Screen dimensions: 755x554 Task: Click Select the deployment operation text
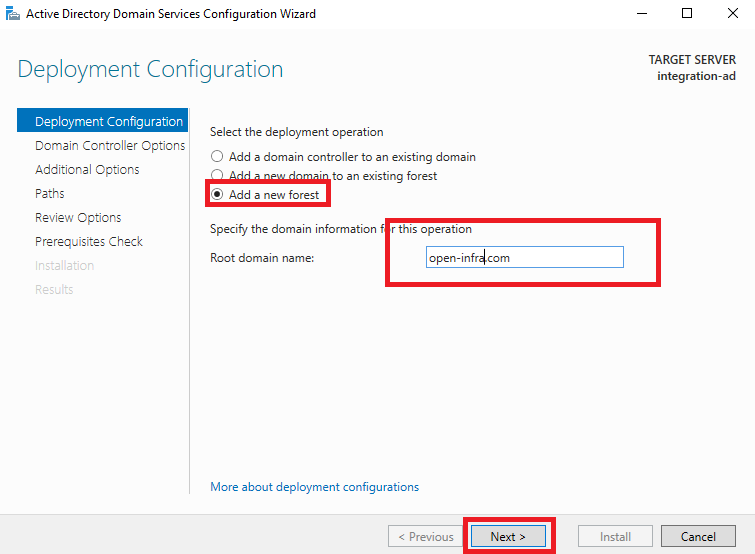[297, 132]
